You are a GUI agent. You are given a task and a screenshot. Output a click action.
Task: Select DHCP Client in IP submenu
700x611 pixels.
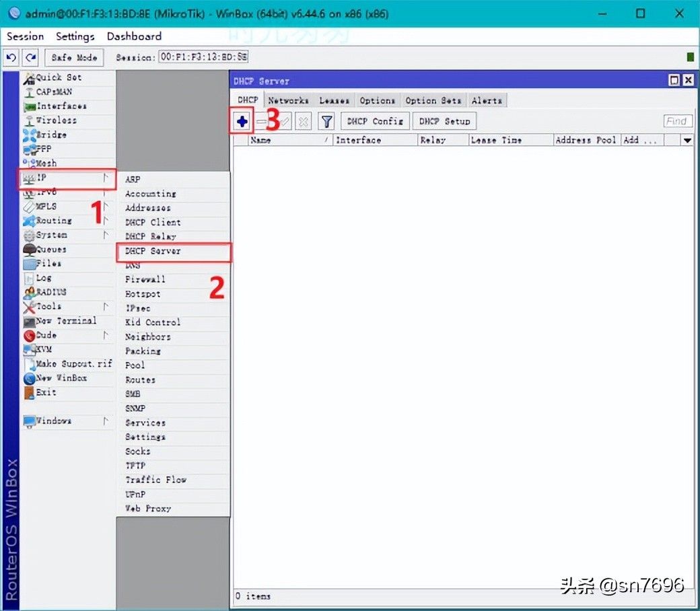pyautogui.click(x=173, y=222)
